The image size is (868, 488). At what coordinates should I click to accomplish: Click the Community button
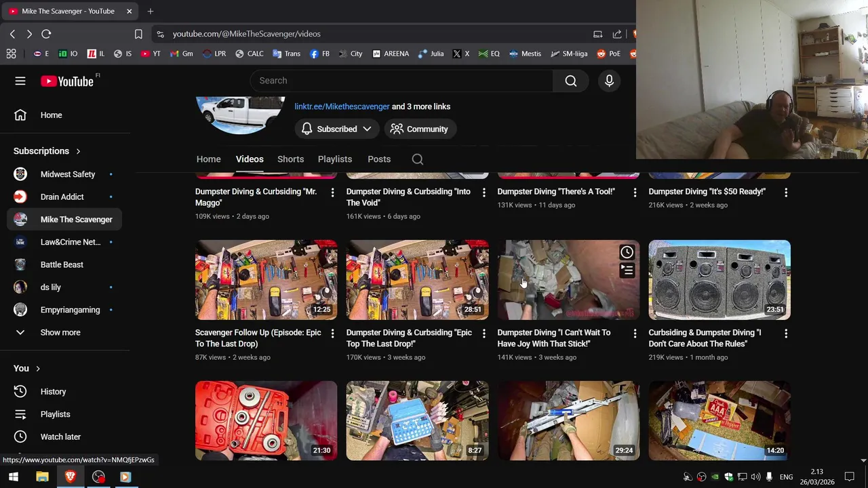click(x=420, y=129)
